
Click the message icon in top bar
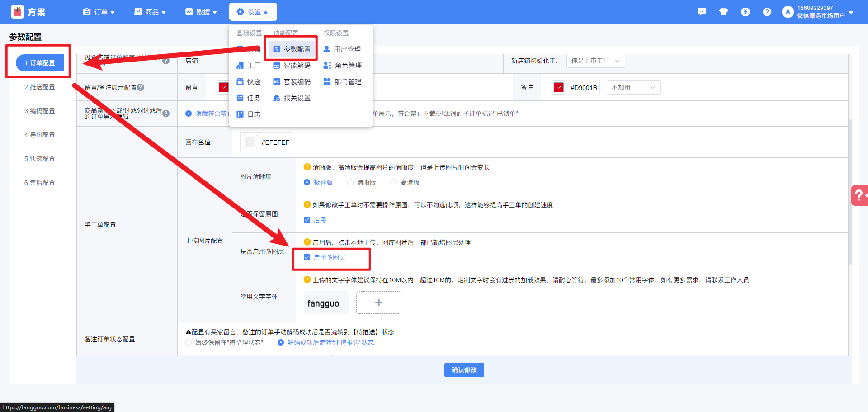[702, 12]
